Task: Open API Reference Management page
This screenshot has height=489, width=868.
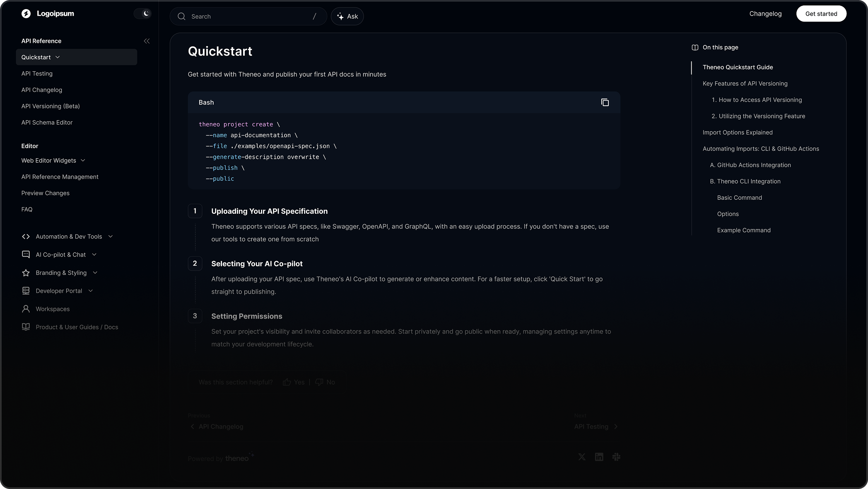Action: click(x=60, y=177)
